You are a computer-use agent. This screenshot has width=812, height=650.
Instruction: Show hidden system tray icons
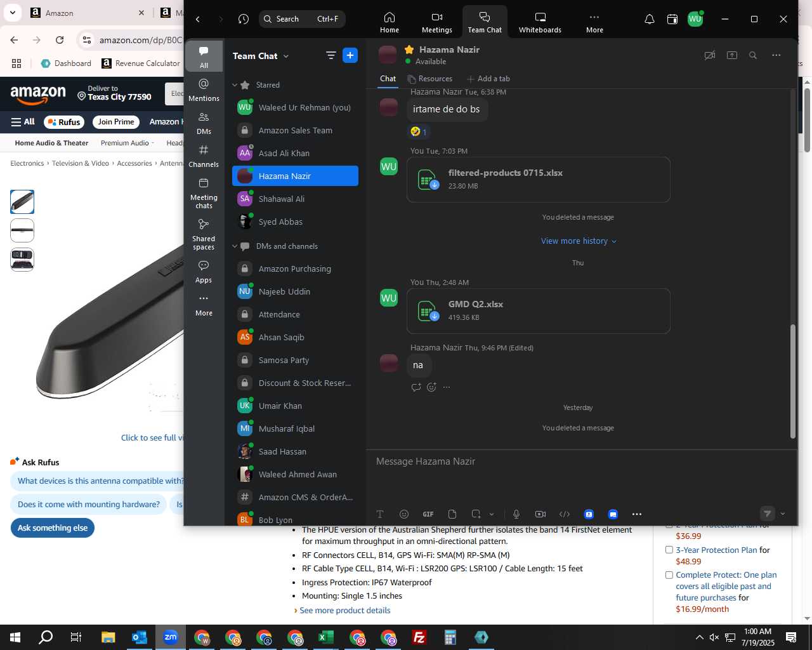tap(699, 637)
